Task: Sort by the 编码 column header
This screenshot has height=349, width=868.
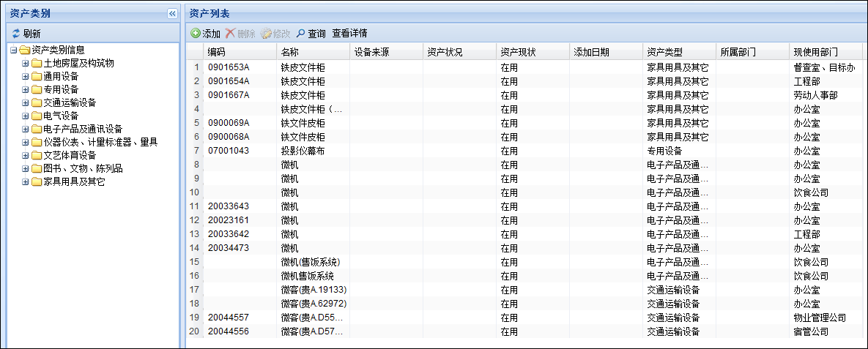Action: pos(240,52)
